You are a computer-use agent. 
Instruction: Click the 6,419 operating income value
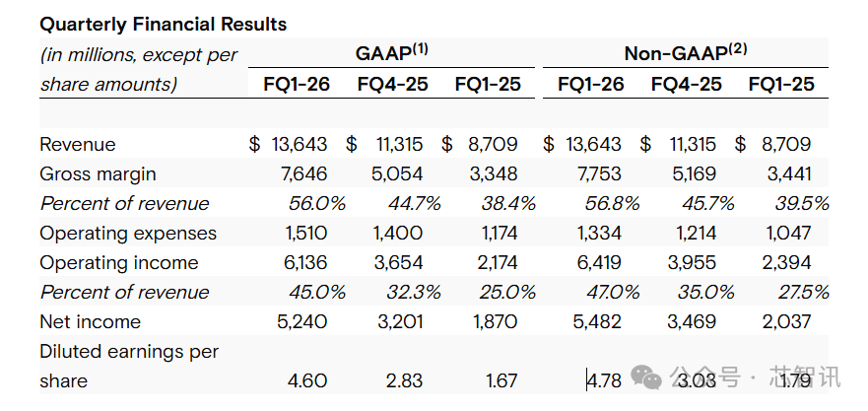(x=596, y=263)
